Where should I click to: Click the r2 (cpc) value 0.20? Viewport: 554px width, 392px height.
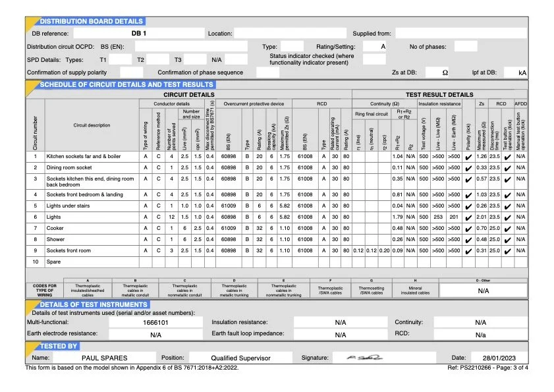[385, 250]
